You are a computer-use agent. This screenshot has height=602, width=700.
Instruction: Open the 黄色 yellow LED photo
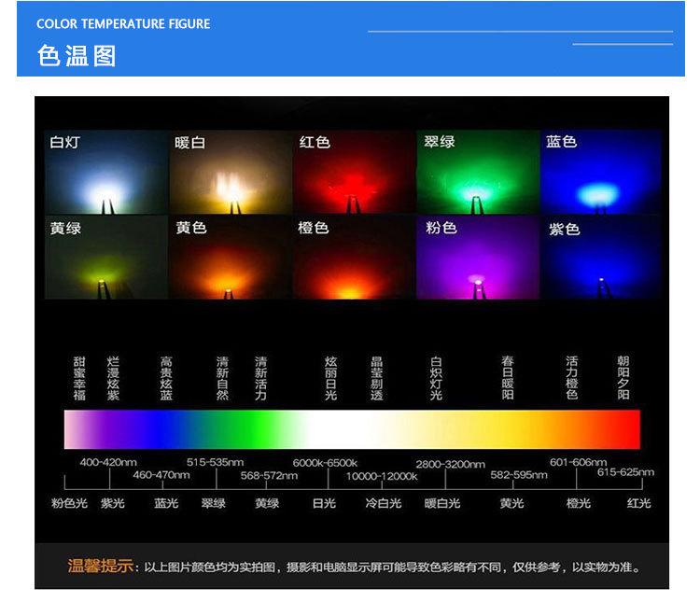[230, 258]
